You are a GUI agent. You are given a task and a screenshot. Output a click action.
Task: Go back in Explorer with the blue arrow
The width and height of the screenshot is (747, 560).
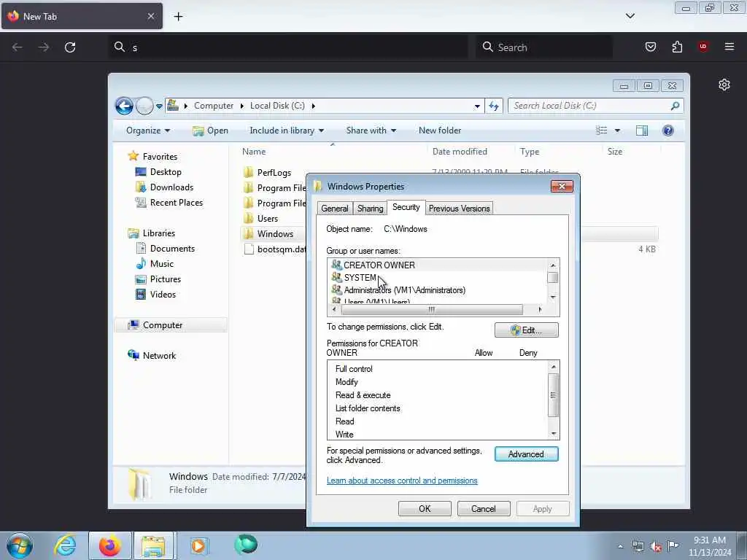[x=124, y=106]
